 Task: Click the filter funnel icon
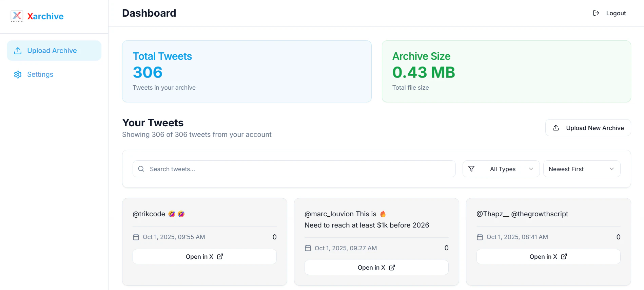coord(471,169)
